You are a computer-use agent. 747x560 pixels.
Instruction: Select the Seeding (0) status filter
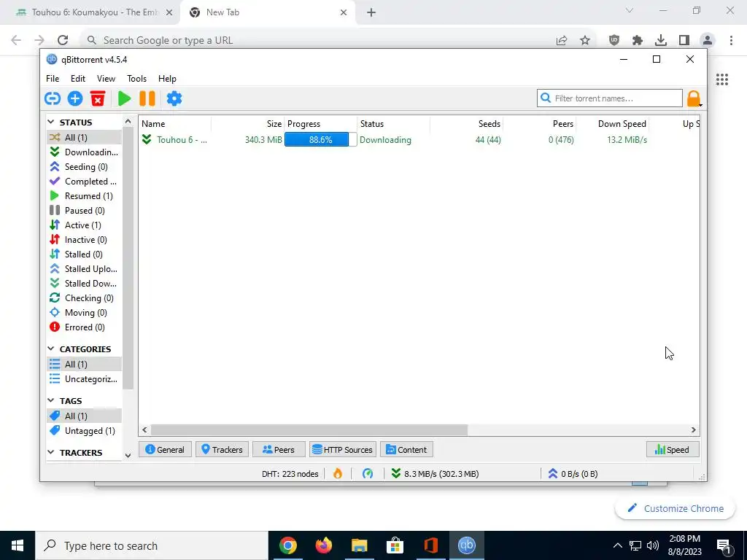85,167
